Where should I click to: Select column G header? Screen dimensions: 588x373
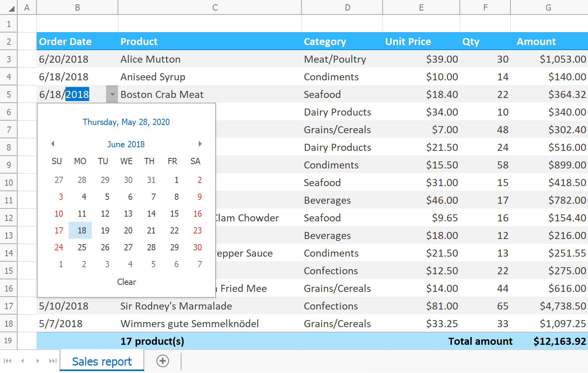(x=549, y=7)
